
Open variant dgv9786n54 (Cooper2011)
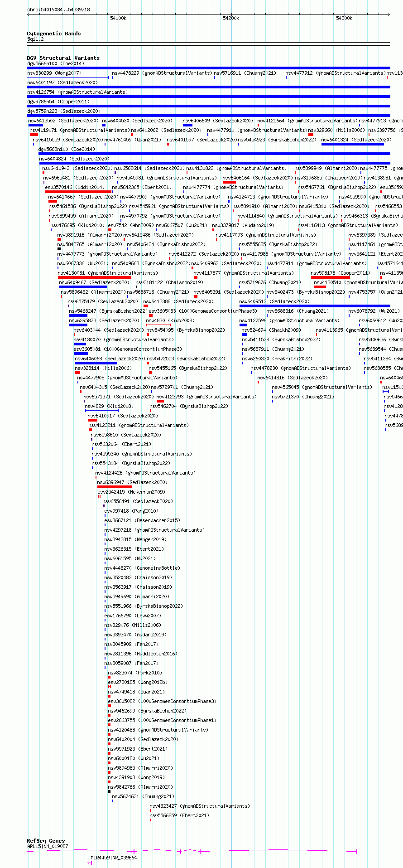[x=58, y=102]
